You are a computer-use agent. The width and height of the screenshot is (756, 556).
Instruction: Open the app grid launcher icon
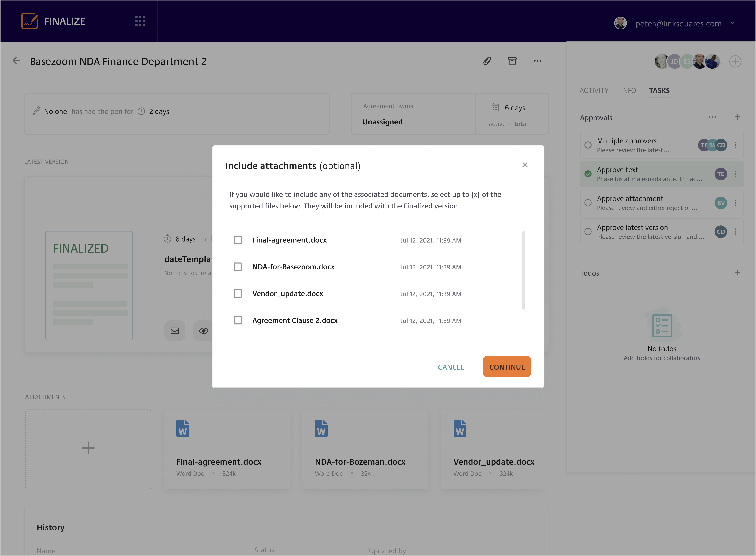click(x=140, y=21)
